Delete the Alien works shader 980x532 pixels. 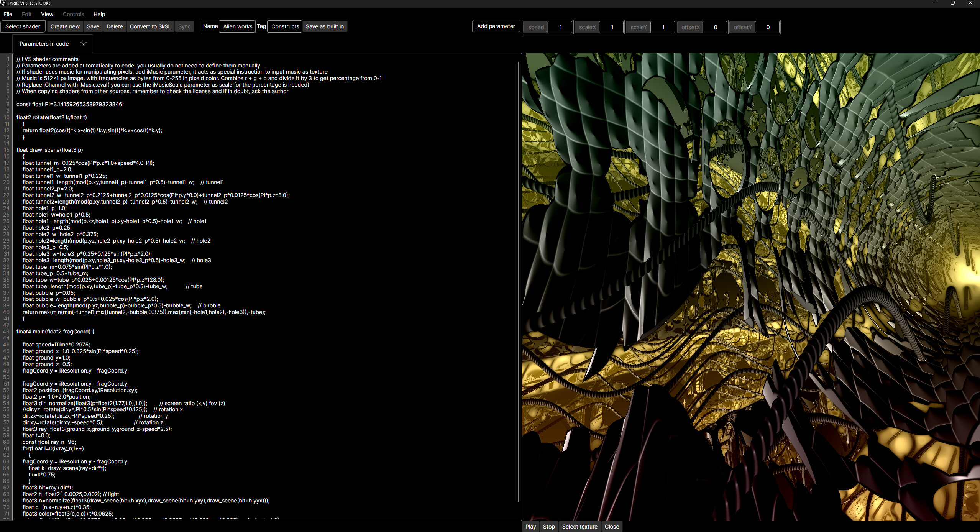click(x=114, y=26)
